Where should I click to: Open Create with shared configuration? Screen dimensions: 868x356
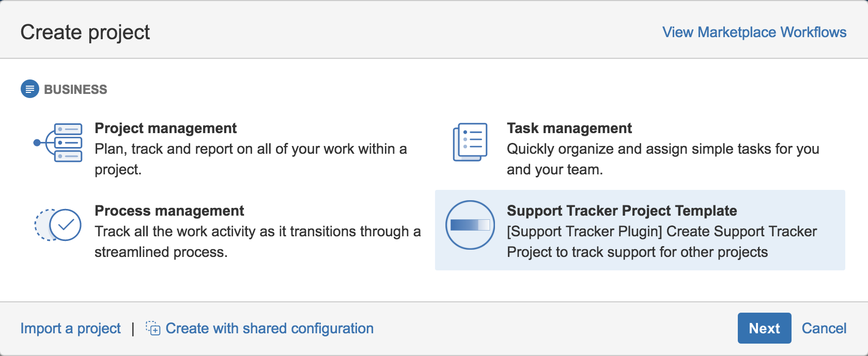[269, 328]
